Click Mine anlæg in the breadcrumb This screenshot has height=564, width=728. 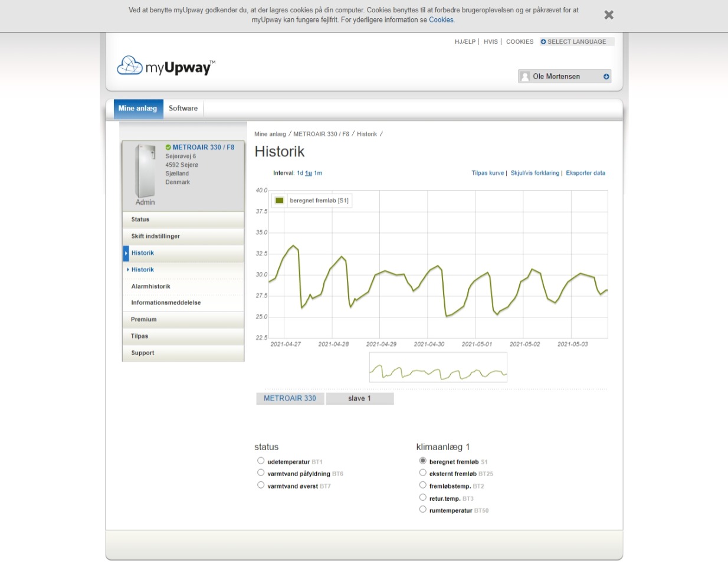coord(270,135)
